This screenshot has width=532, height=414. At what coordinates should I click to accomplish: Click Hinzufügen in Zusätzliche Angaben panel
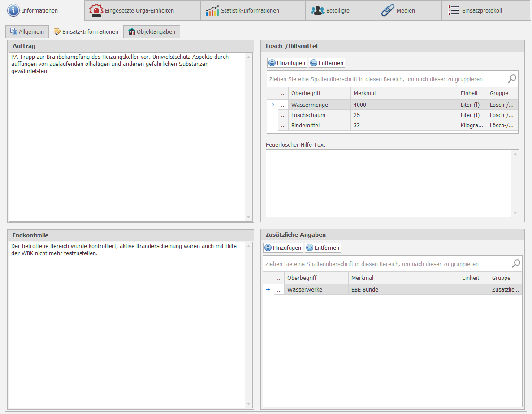pyautogui.click(x=283, y=248)
